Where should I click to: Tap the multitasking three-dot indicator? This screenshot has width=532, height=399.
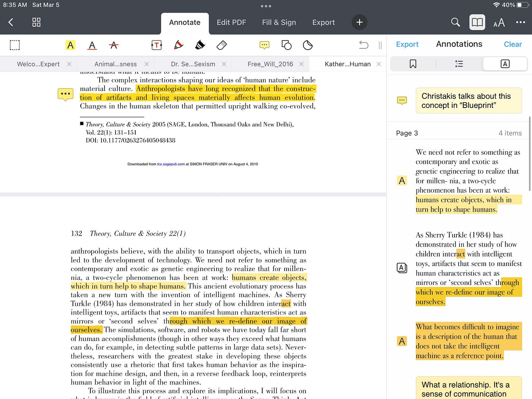click(266, 6)
